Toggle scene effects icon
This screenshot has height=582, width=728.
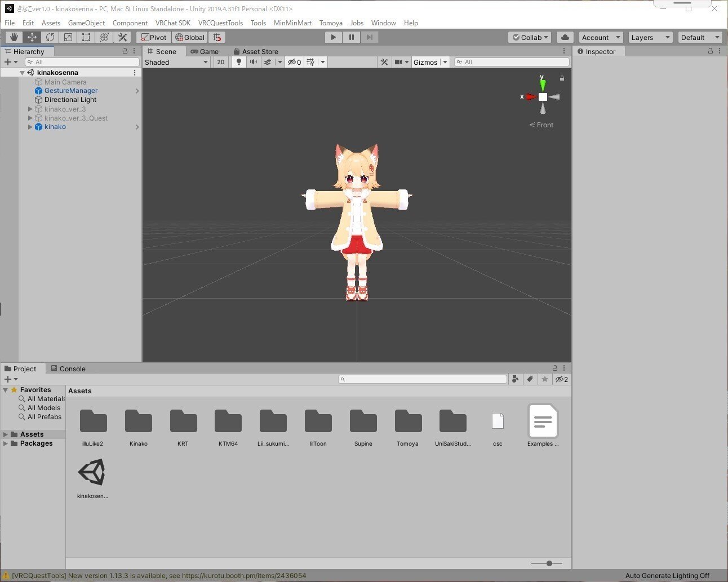click(268, 62)
